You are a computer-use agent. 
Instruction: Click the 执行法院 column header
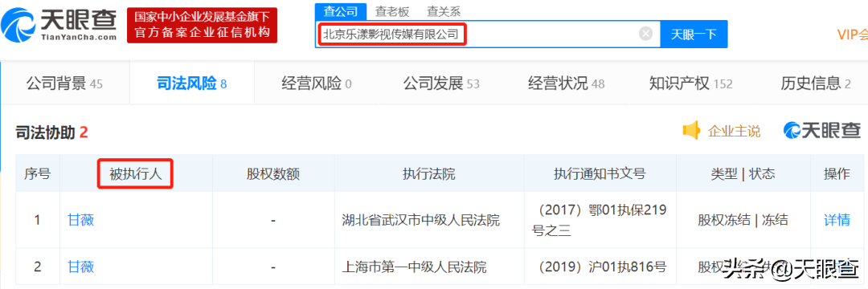click(x=428, y=174)
